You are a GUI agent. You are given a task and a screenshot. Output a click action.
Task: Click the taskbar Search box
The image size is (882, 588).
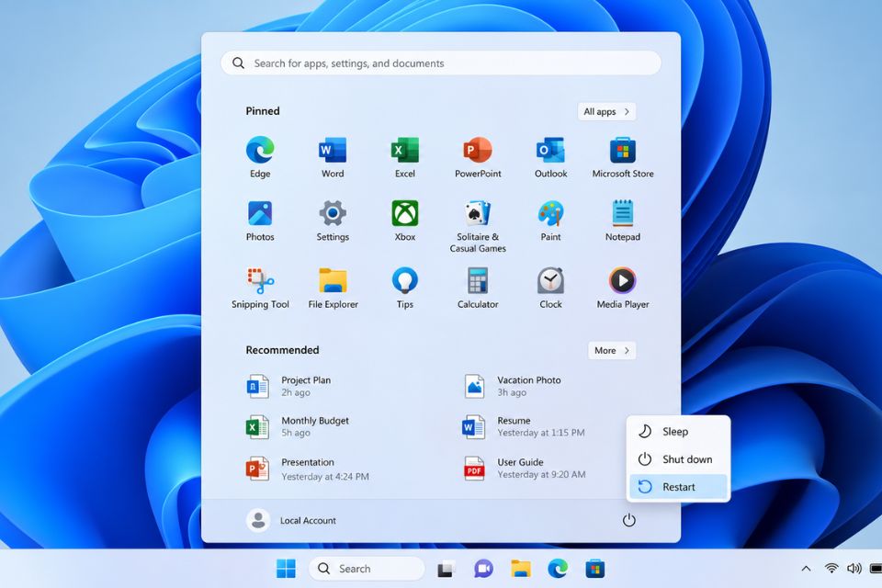[x=367, y=569]
